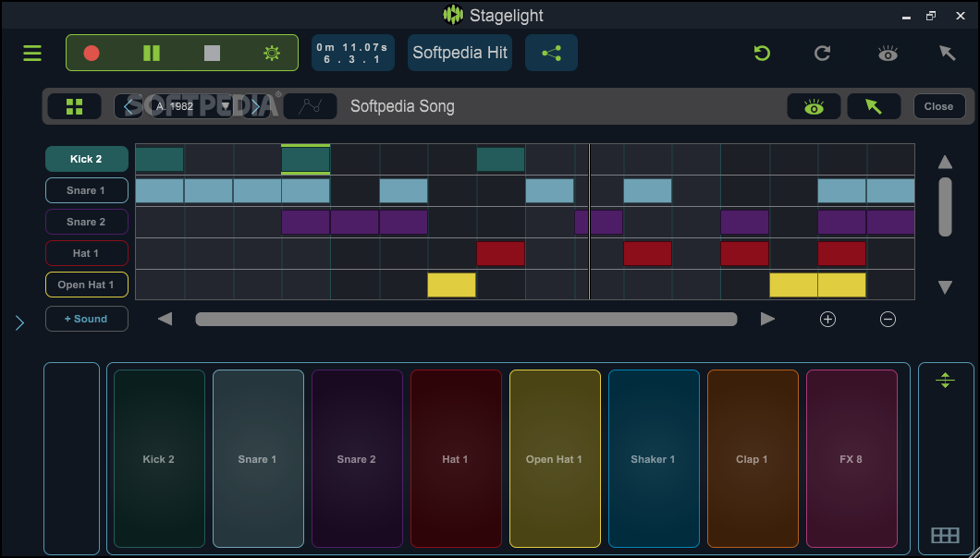Open the A. 1982 pattern dropdown
This screenshot has width=980, height=558.
point(192,106)
